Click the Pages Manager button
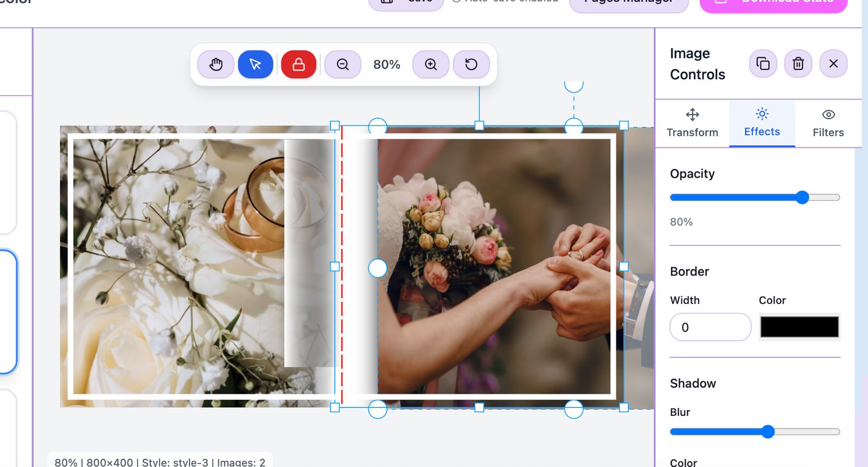This screenshot has width=868, height=467. (x=629, y=3)
